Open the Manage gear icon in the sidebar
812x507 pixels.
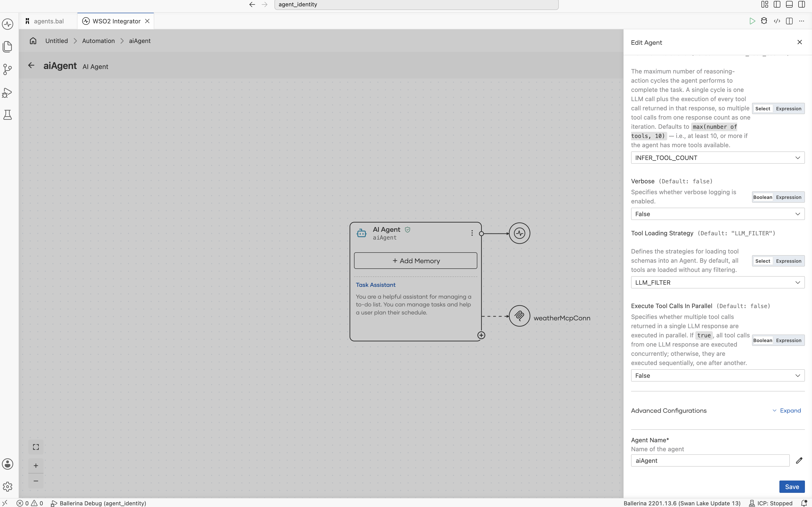(7, 486)
